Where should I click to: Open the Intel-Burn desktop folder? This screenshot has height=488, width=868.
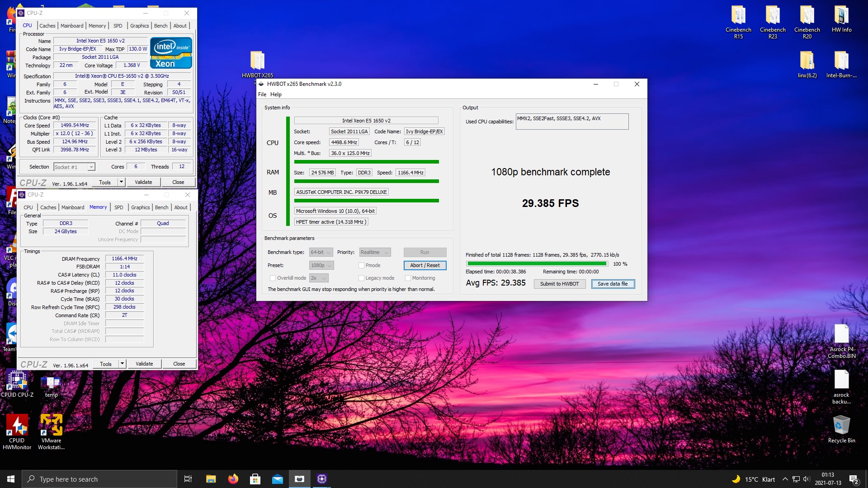pyautogui.click(x=841, y=65)
